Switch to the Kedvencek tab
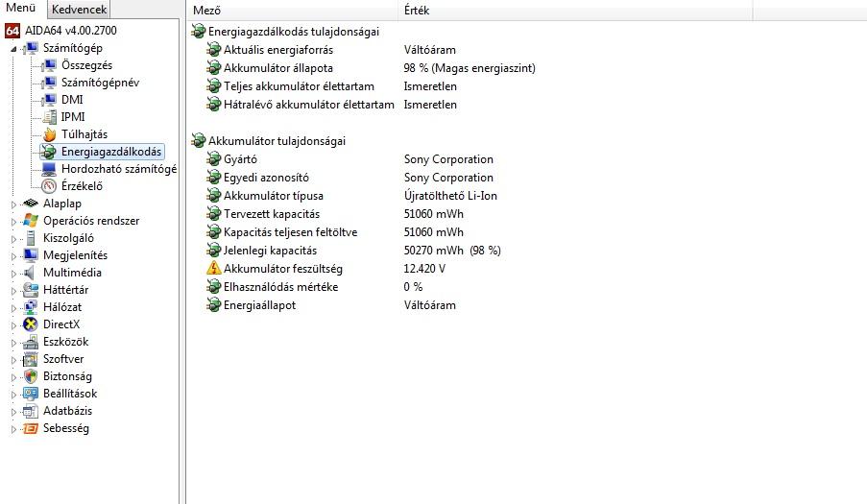This screenshot has height=504, width=867. tap(80, 10)
